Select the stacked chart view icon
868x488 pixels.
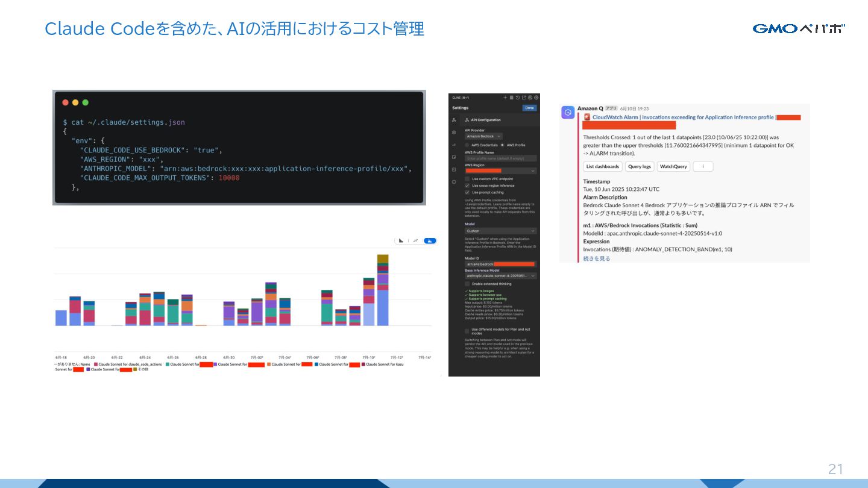tap(429, 240)
